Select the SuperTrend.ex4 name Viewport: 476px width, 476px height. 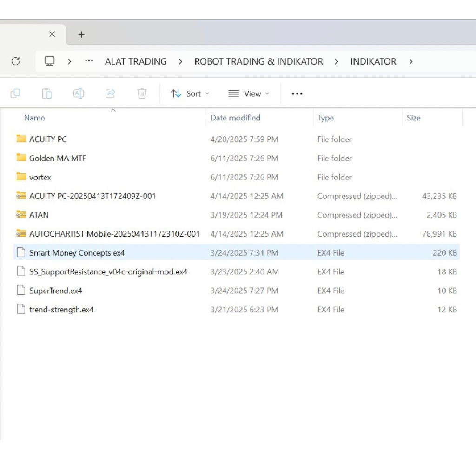(56, 291)
